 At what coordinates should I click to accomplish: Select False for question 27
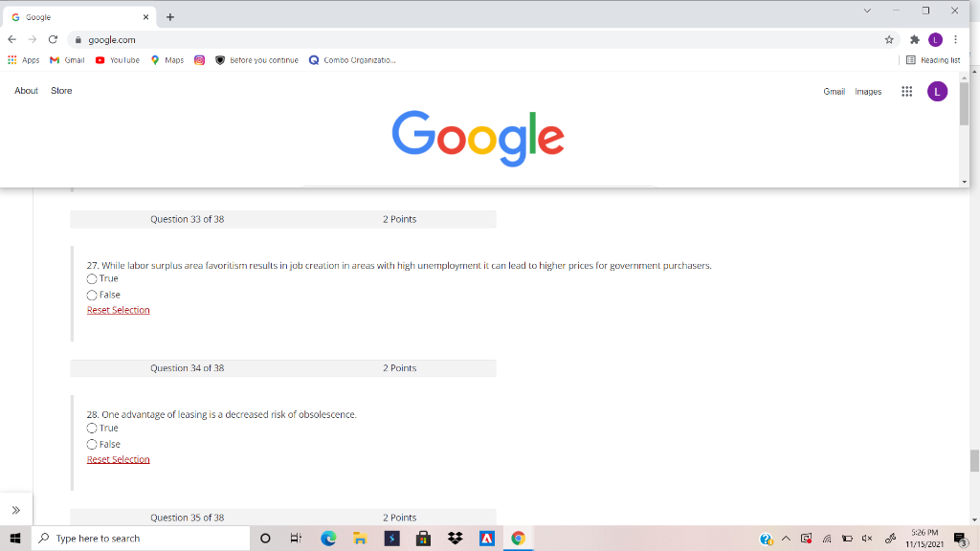[x=92, y=295]
